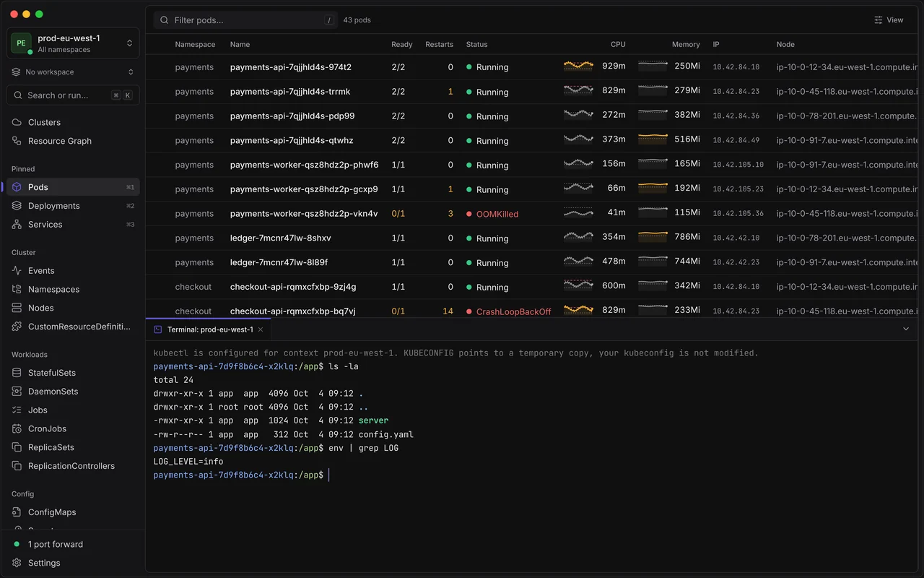Viewport: 924px width, 578px height.
Task: Sort by the Namespace column header
Action: coord(195,45)
